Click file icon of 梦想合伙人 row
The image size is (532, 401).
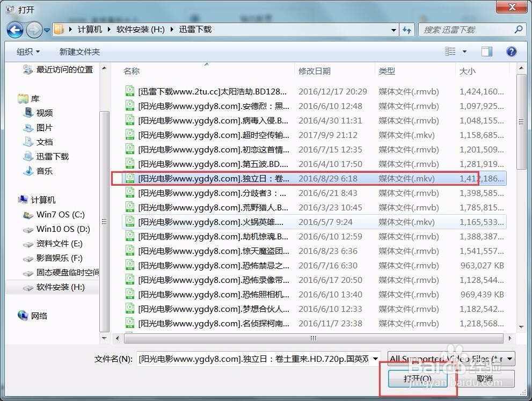[130, 308]
